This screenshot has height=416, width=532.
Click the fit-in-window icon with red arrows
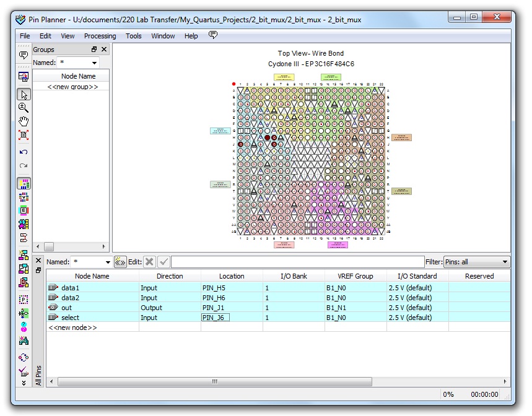[24, 135]
